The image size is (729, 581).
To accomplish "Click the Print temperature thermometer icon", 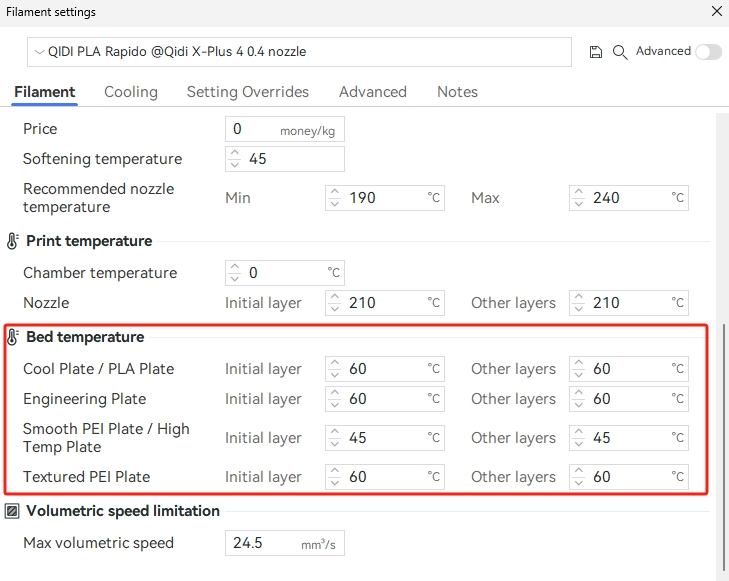I will pos(13,241).
